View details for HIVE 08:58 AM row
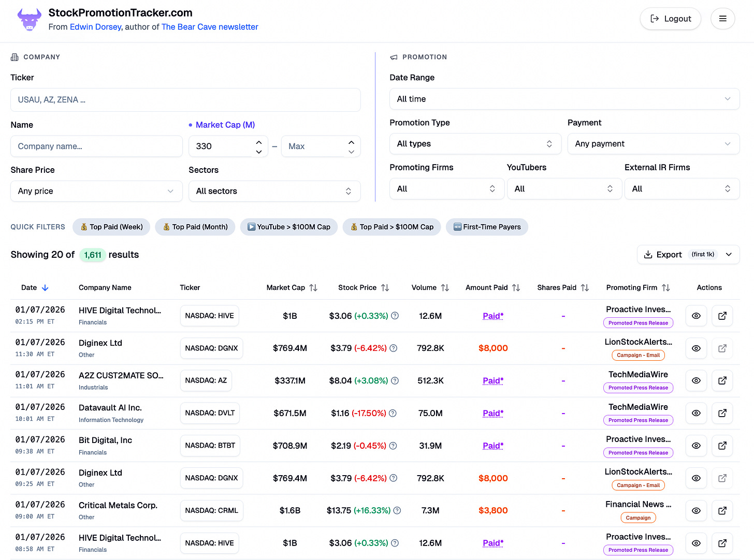Screen dimensions: 754x560 696,543
